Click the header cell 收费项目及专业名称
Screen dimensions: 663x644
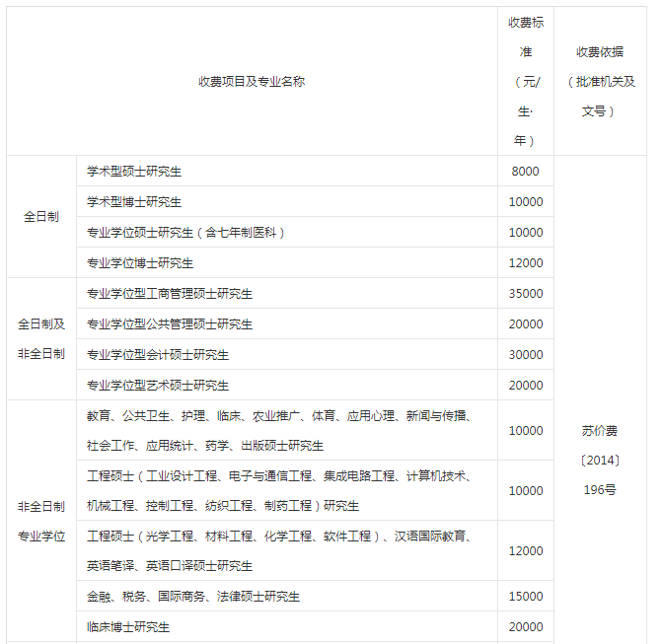coord(252,81)
